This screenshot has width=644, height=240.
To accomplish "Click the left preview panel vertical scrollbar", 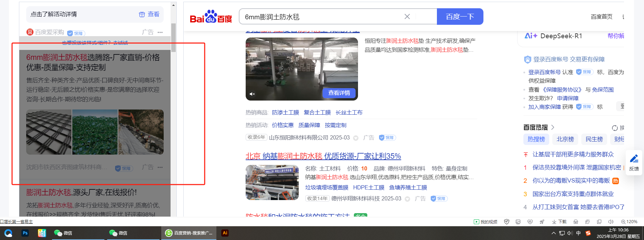I will pyautogui.click(x=173, y=38).
